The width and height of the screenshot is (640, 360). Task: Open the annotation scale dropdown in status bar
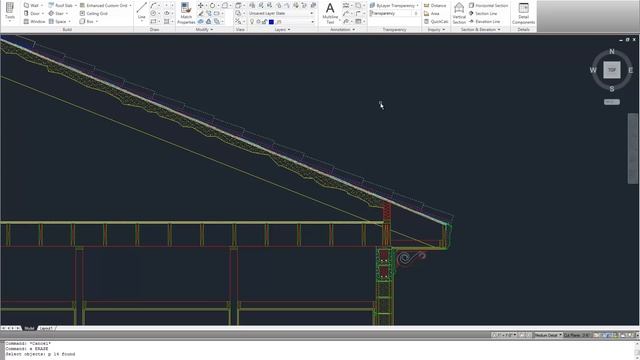(x=504, y=335)
